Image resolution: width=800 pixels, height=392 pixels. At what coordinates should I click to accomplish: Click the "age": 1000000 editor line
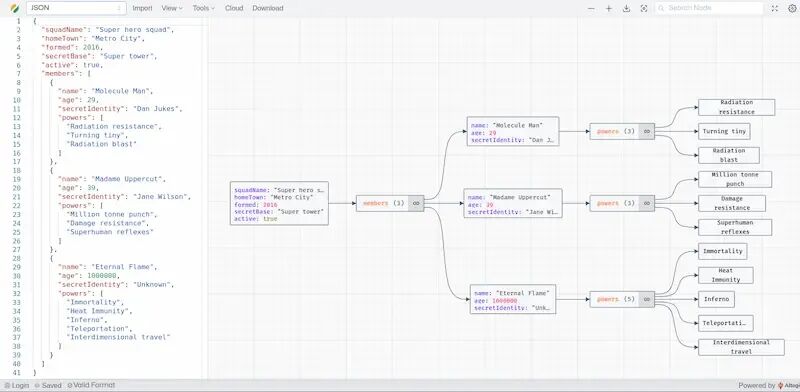pyautogui.click(x=89, y=276)
